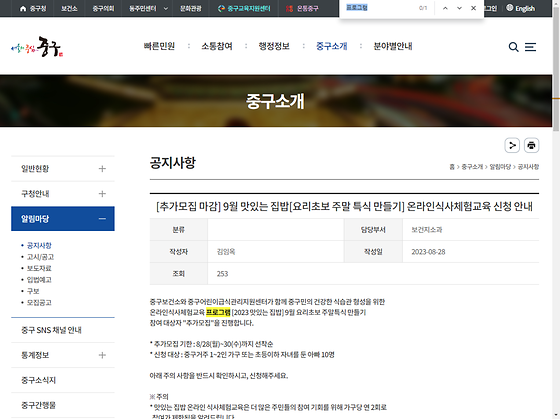560x419 pixels.
Task: Click the print page icon
Action: [x=531, y=145]
